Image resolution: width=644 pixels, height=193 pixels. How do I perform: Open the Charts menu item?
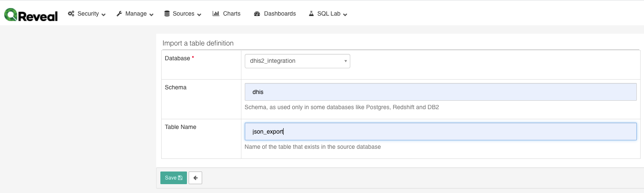coord(232,13)
